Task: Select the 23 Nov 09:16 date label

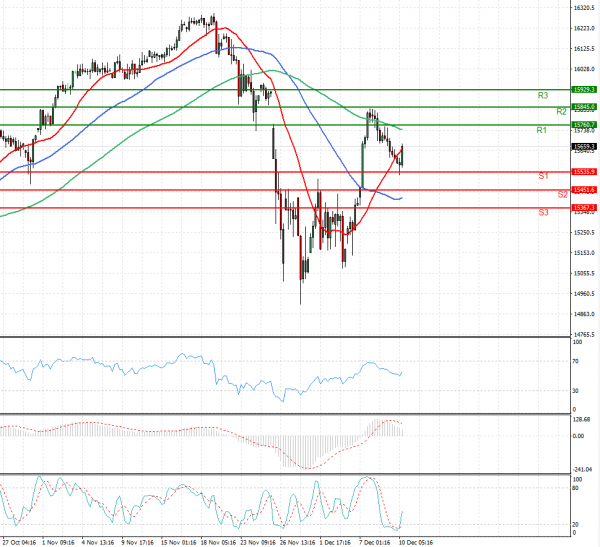Action: (258, 543)
